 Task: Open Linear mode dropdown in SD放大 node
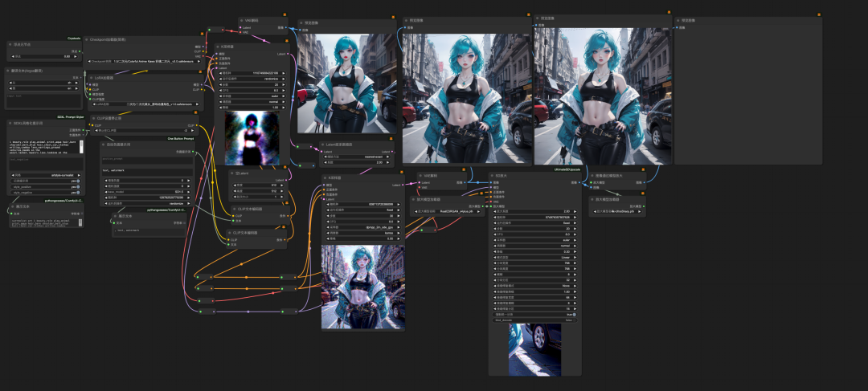(534, 257)
